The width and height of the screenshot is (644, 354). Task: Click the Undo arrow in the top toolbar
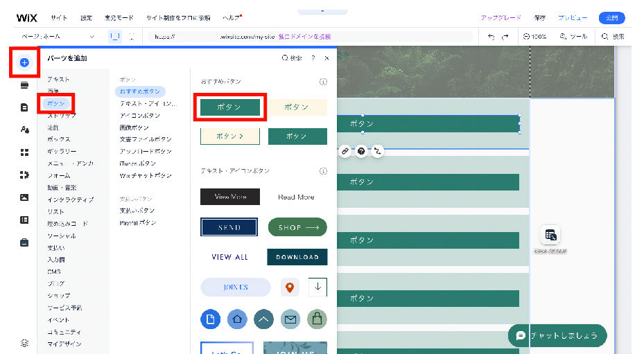pos(491,37)
